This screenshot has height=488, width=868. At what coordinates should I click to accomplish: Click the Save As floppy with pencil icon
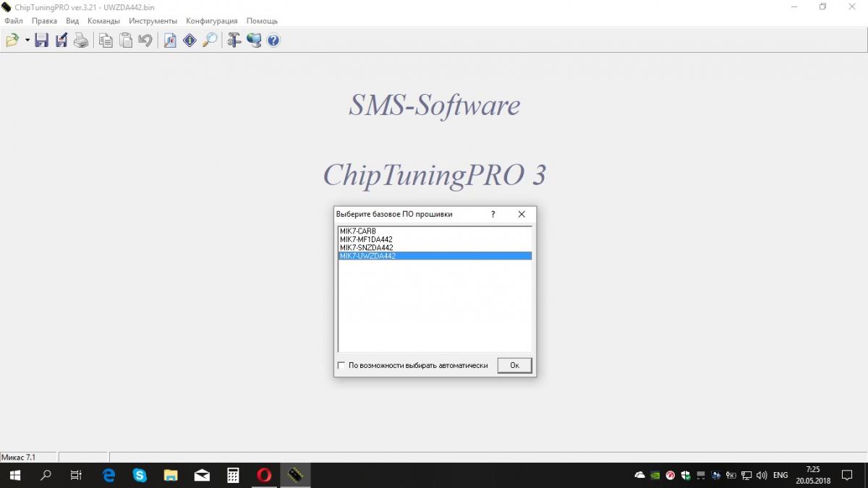(x=61, y=40)
